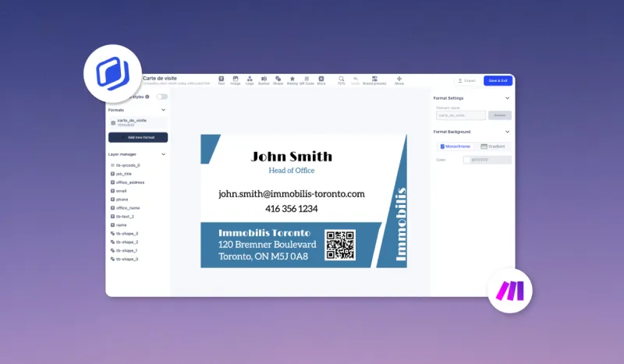The height and width of the screenshot is (364, 624).
Task: Toggle the styles switch
Action: pos(161,97)
